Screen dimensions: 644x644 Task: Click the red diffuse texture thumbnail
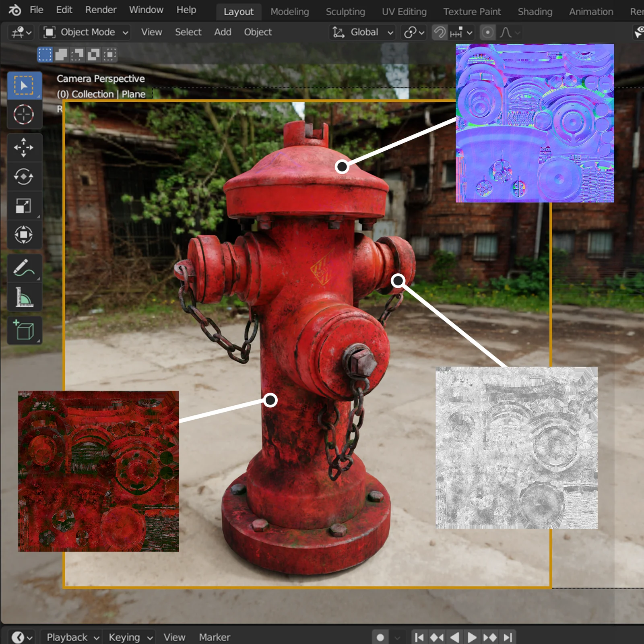coord(98,471)
